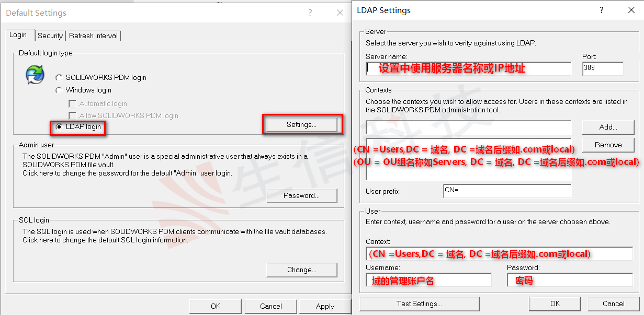The image size is (644, 315).
Task: Switch to the Login tab
Action: pyautogui.click(x=18, y=34)
